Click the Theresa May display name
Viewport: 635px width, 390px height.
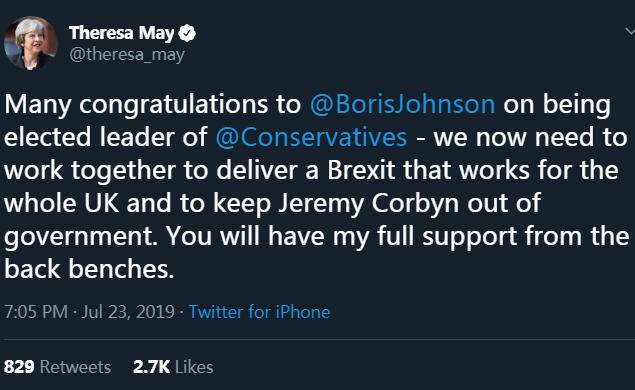pyautogui.click(x=121, y=33)
